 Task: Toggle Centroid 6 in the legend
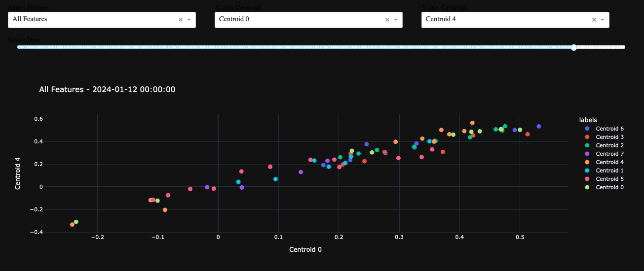tap(609, 129)
